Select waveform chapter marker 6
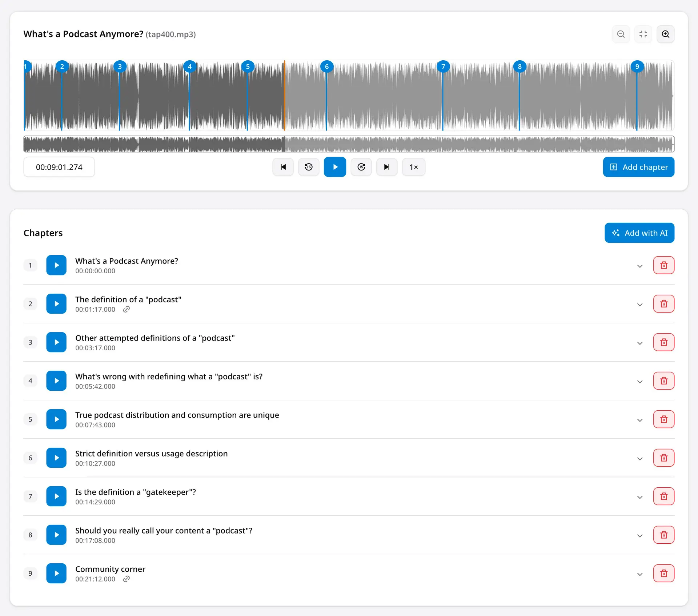The width and height of the screenshot is (698, 616). tap(326, 67)
